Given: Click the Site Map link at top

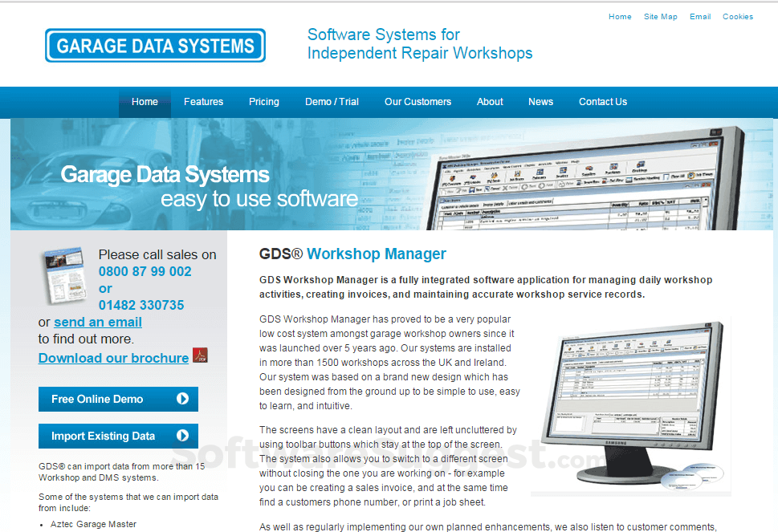Looking at the screenshot, I should point(660,16).
